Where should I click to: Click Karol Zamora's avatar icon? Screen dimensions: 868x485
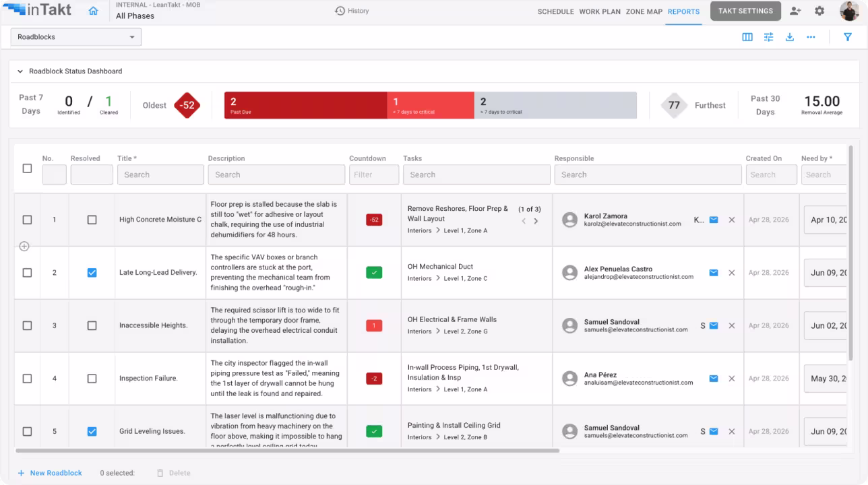pos(570,220)
